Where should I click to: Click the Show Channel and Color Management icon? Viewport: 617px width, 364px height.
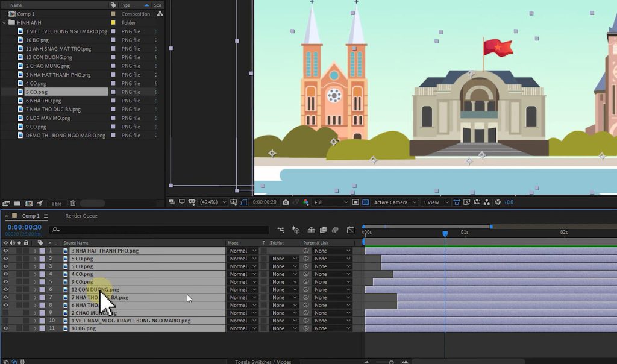304,202
